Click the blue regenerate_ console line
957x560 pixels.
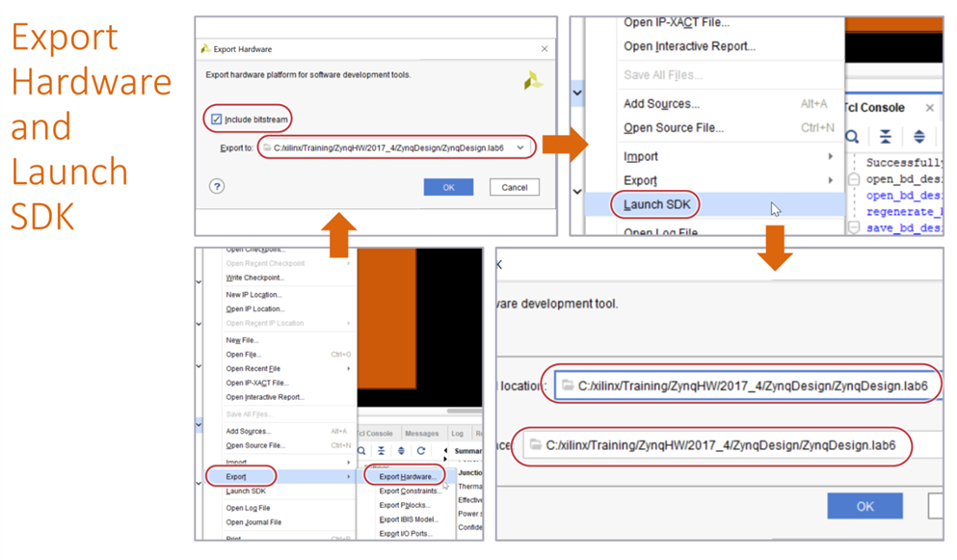click(904, 212)
